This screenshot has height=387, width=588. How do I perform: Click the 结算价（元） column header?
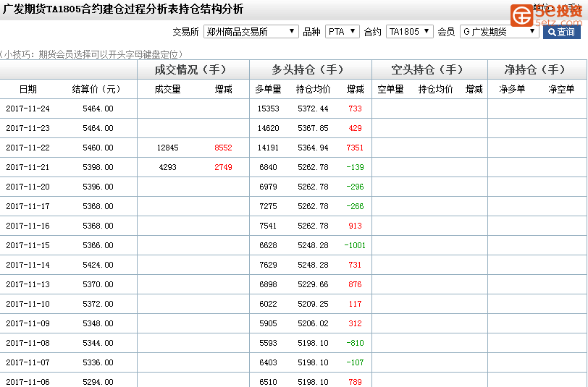click(96, 89)
